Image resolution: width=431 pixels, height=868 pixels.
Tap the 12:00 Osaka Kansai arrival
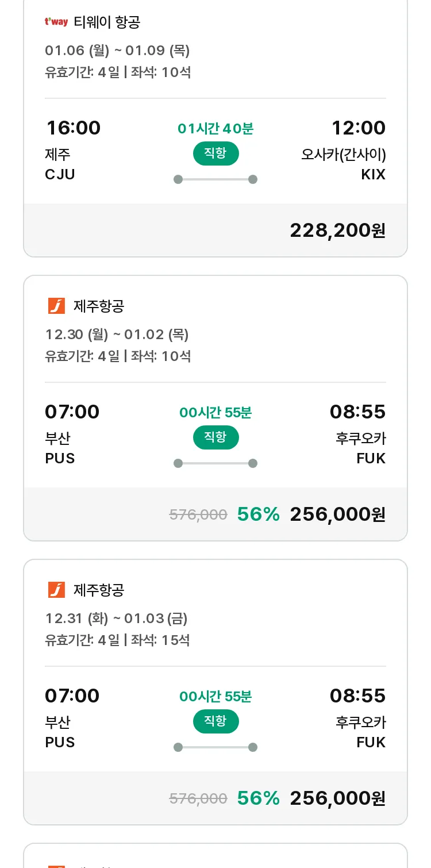tap(358, 128)
